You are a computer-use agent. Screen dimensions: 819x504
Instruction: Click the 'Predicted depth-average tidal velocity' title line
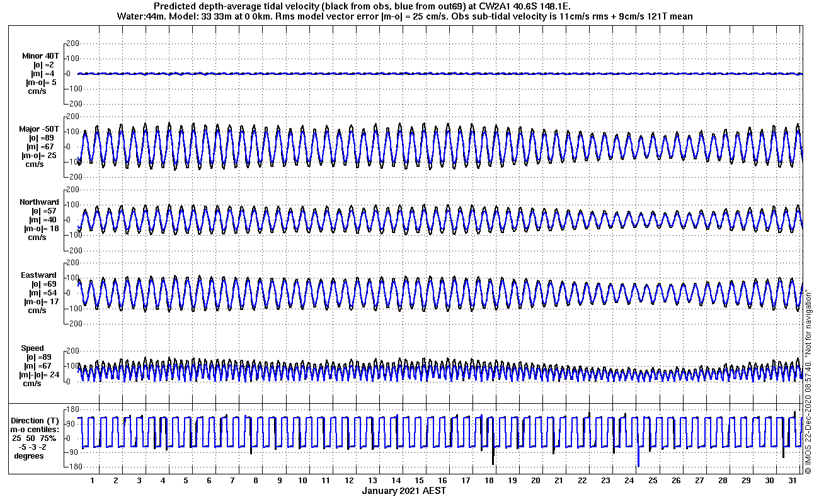click(x=362, y=6)
